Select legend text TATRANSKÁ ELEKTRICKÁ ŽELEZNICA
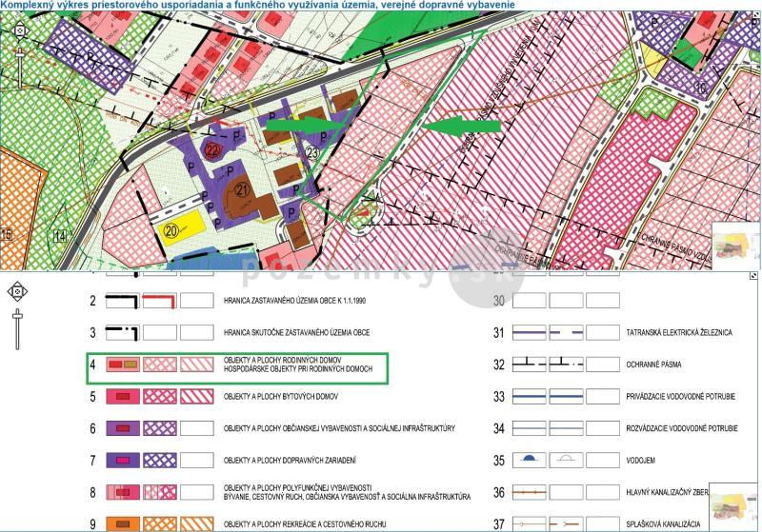 point(679,333)
